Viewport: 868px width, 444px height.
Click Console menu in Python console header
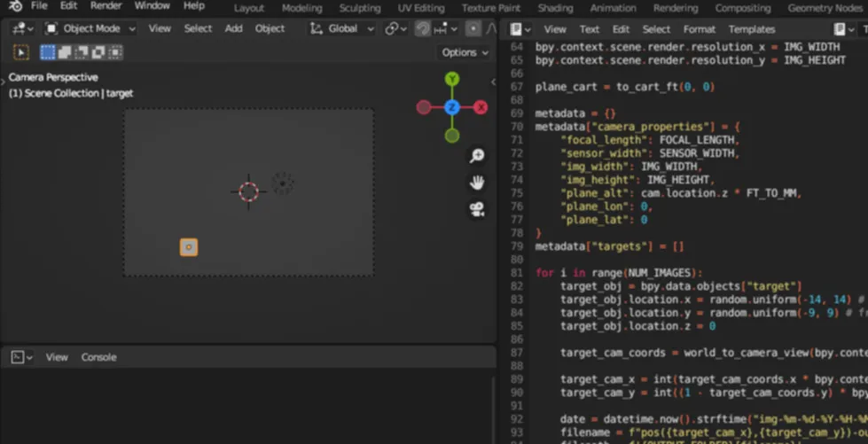pos(98,357)
